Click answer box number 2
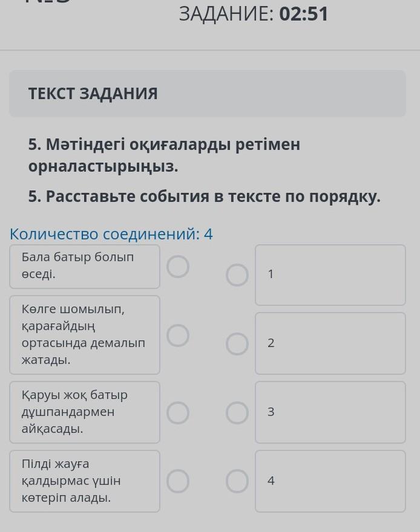This screenshot has width=420, height=532. pyautogui.click(x=330, y=343)
